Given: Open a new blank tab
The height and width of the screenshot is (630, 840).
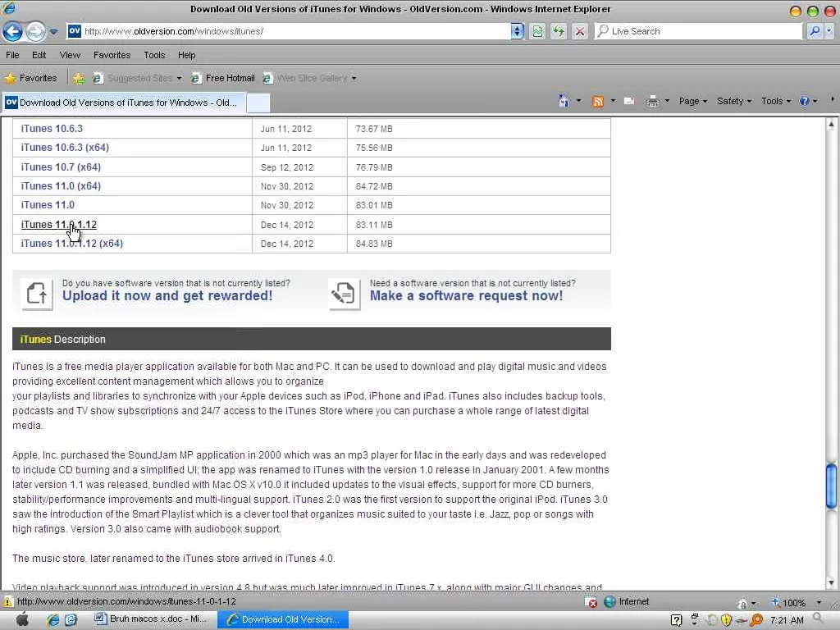Looking at the screenshot, I should click(258, 103).
